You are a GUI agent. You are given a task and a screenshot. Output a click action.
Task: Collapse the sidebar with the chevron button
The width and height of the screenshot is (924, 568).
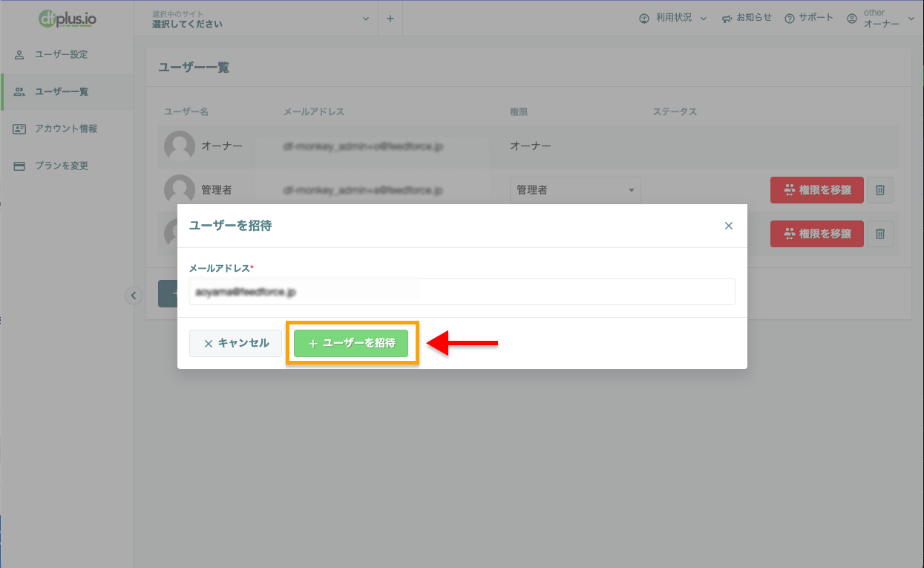click(134, 296)
